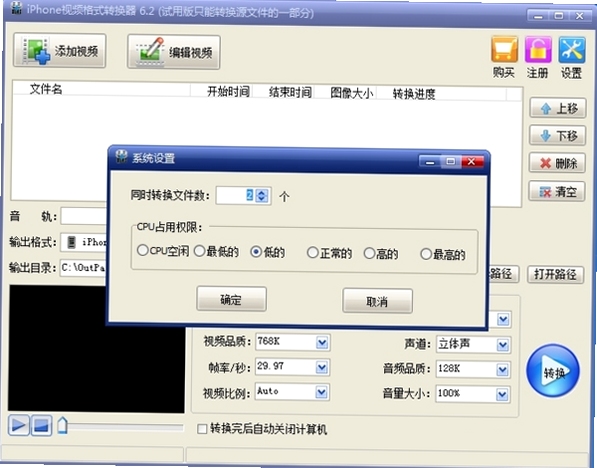Enable 转换完后自动关闭计算机 checkbox
The image size is (597, 468).
pyautogui.click(x=202, y=429)
